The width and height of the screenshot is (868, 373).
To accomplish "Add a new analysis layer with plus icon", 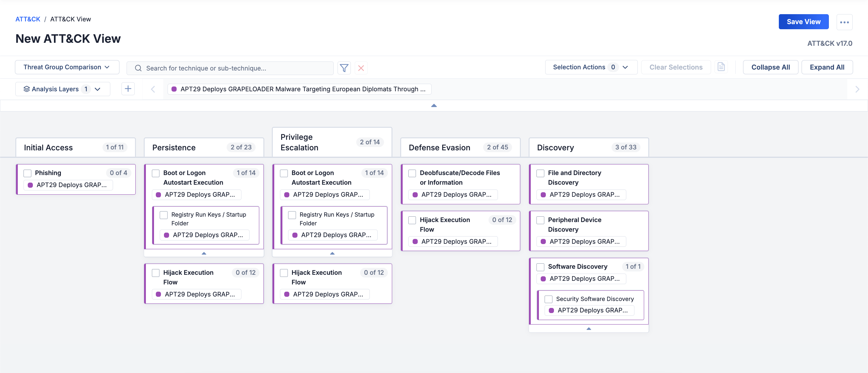I will click(x=128, y=89).
